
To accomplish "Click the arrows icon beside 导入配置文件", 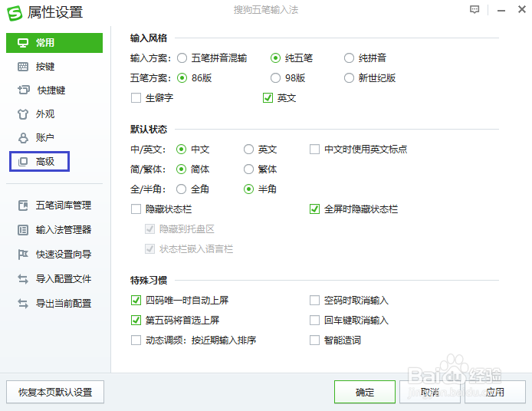I will click(23, 279).
